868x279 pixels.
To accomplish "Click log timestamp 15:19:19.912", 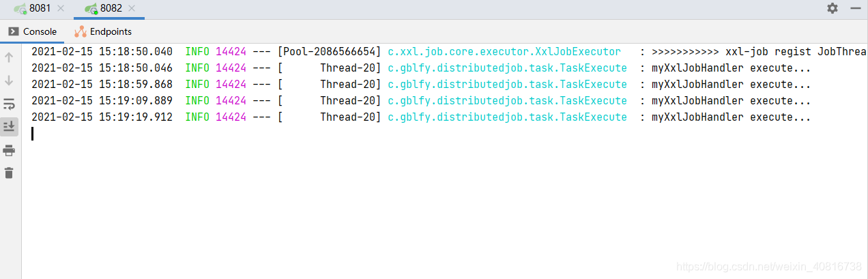I will tap(102, 117).
